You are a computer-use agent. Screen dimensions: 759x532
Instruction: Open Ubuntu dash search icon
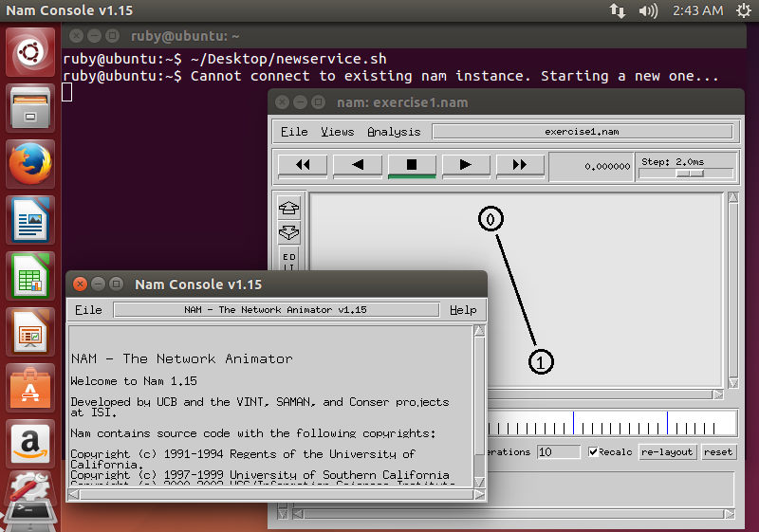point(30,52)
